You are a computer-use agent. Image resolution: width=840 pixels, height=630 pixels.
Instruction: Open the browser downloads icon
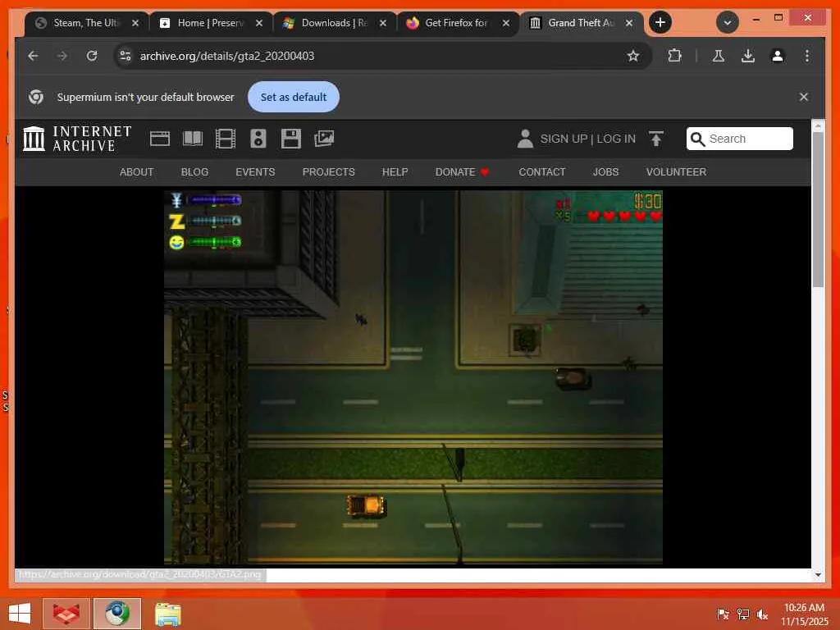click(748, 56)
